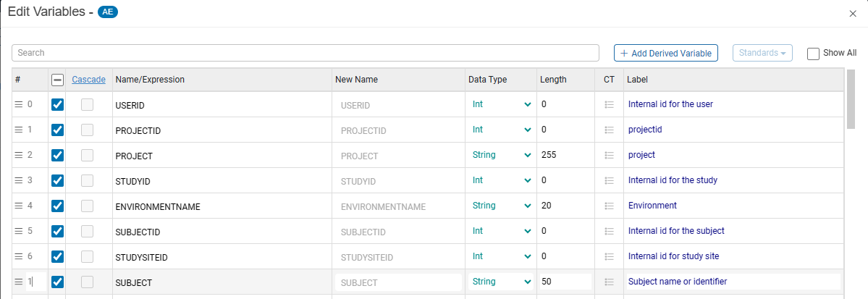868x299 pixels.
Task: Open the CT list icon for ENVIRONMENTNAME
Action: 610,206
